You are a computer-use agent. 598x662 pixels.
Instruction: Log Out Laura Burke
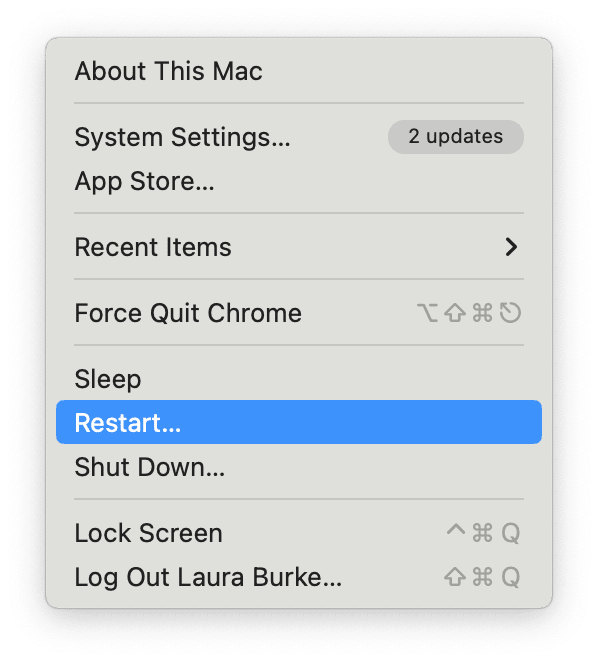(299, 576)
